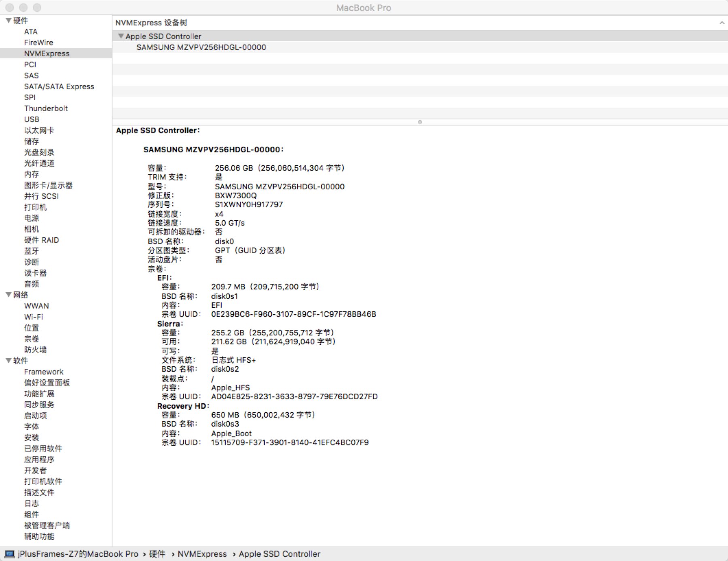The height and width of the screenshot is (561, 728).
Task: Select 图形卡/显示器 in the sidebar
Action: click(x=48, y=185)
